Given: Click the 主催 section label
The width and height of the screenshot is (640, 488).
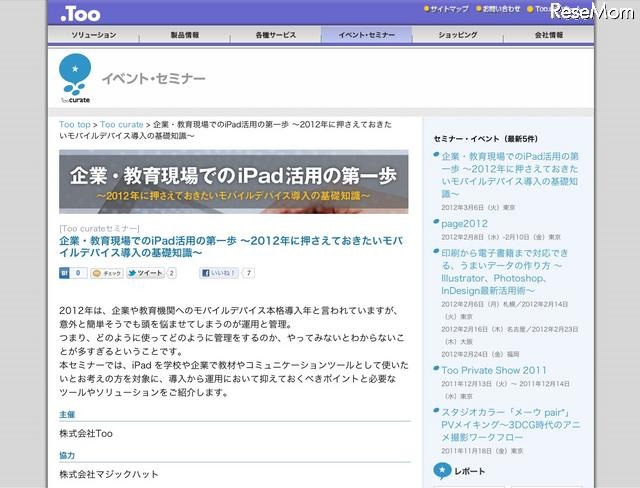Looking at the screenshot, I should coord(67,415).
